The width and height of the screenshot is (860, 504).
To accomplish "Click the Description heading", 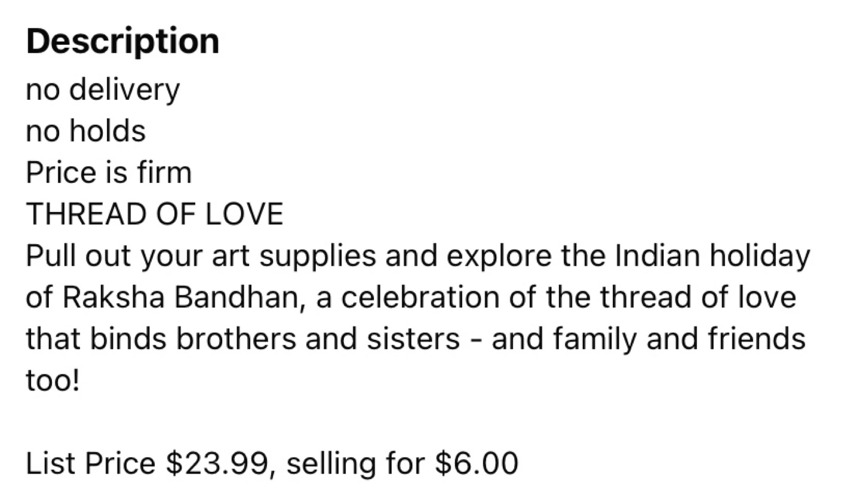I will point(122,42).
